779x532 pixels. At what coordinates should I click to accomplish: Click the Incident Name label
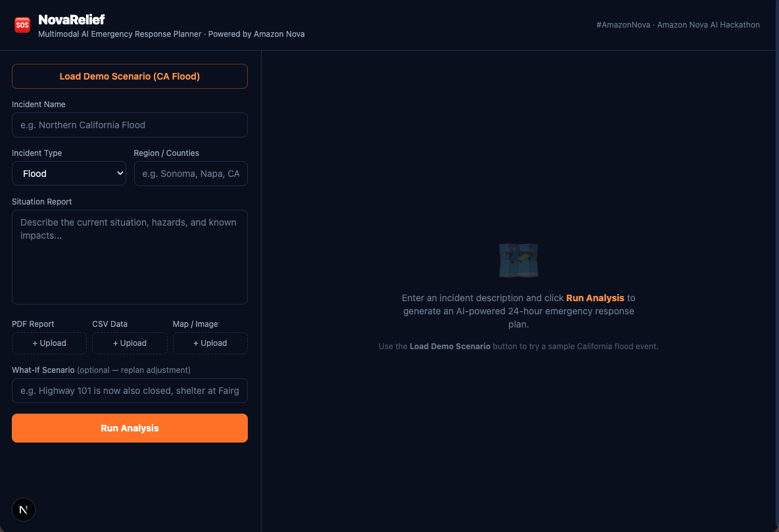(x=39, y=105)
